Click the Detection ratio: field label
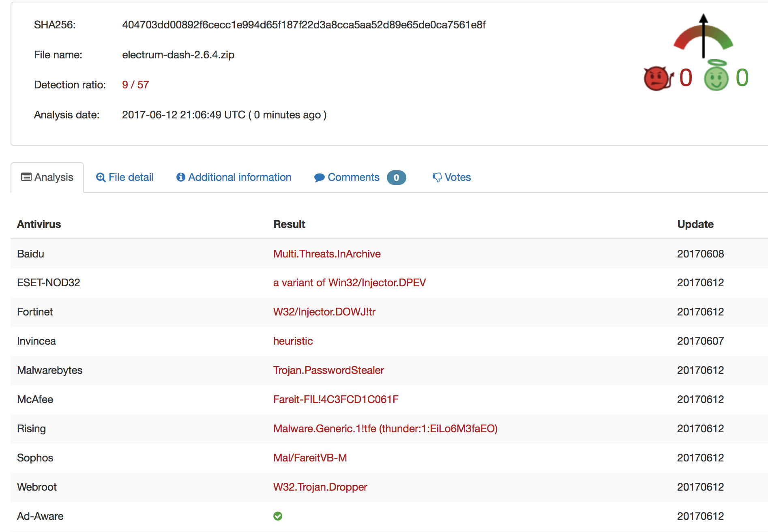 (x=70, y=85)
